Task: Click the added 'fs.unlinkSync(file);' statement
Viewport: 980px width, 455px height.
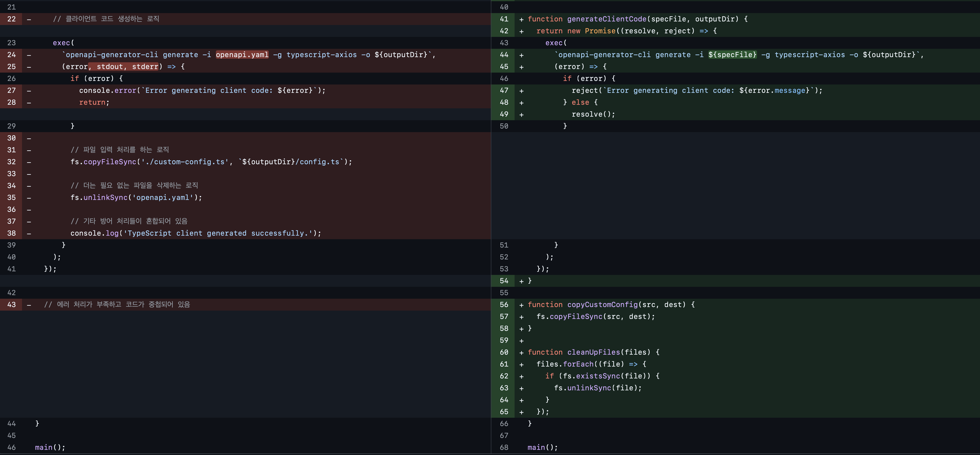Action: click(x=598, y=388)
